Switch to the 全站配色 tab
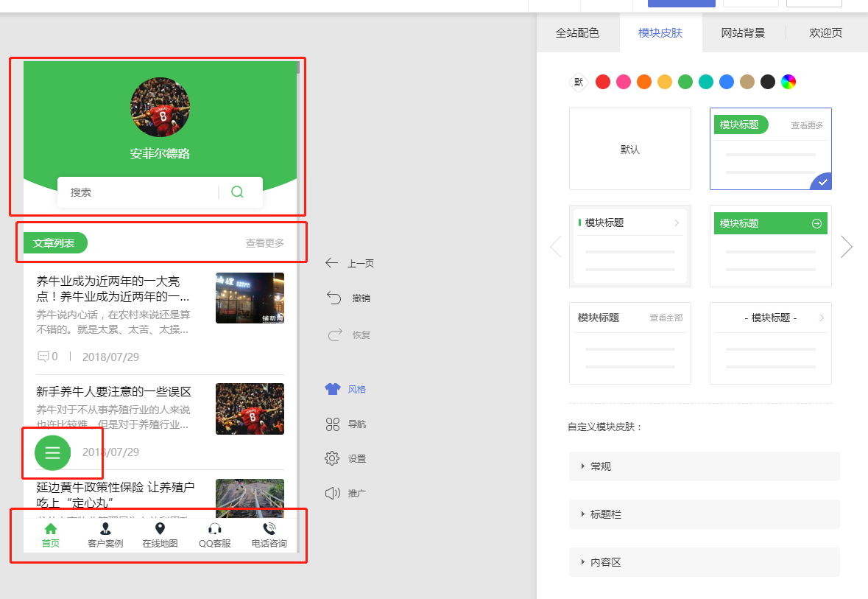The image size is (868, 599). [577, 32]
